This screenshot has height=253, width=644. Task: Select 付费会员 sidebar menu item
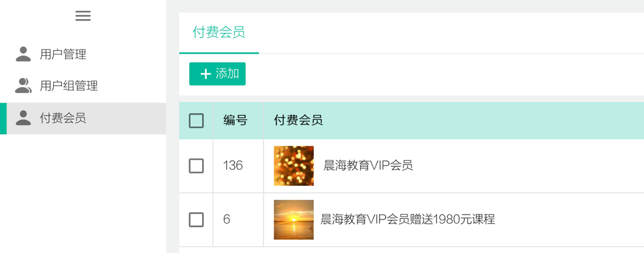point(63,118)
